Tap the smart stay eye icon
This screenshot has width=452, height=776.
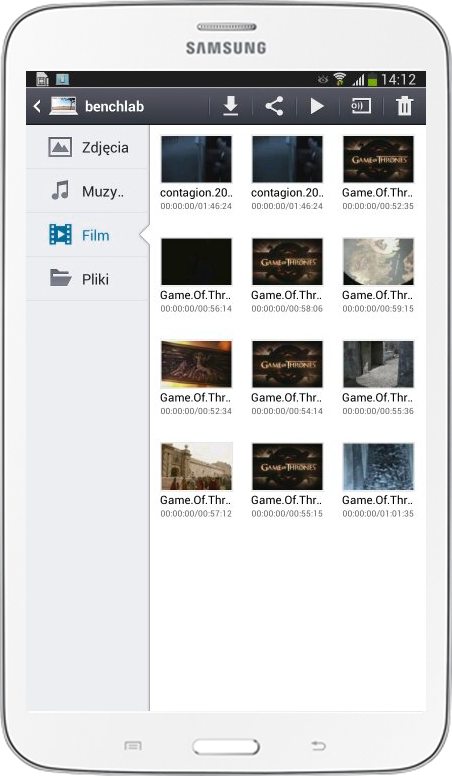click(x=323, y=79)
